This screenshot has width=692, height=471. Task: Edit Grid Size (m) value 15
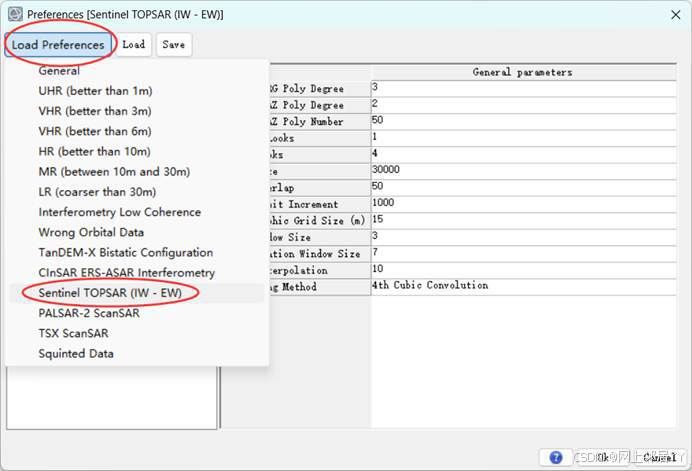[x=523, y=221]
